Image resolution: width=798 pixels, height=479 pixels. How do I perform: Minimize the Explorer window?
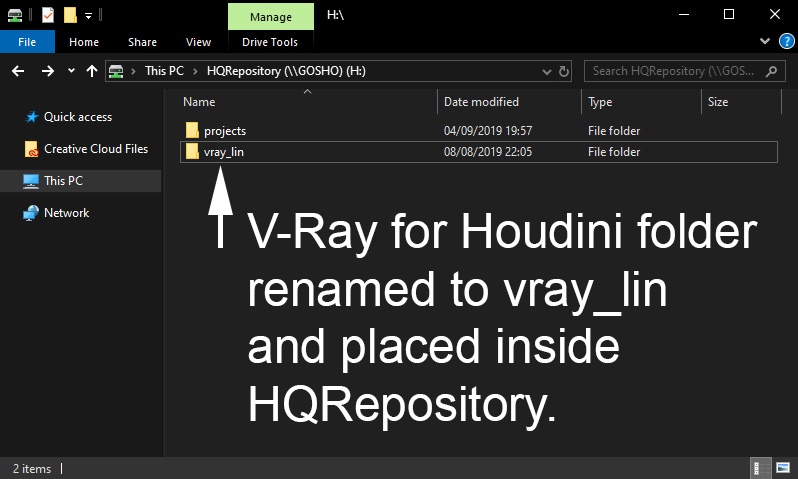tap(684, 14)
